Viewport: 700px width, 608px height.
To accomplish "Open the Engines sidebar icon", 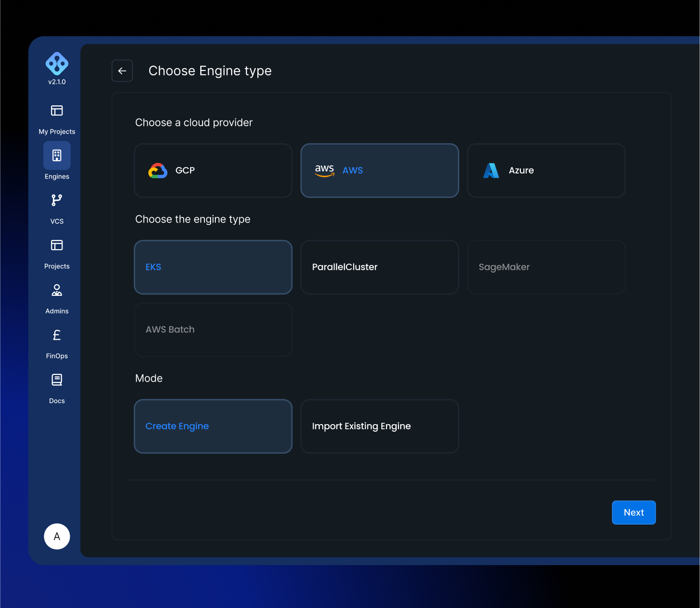I will (57, 155).
